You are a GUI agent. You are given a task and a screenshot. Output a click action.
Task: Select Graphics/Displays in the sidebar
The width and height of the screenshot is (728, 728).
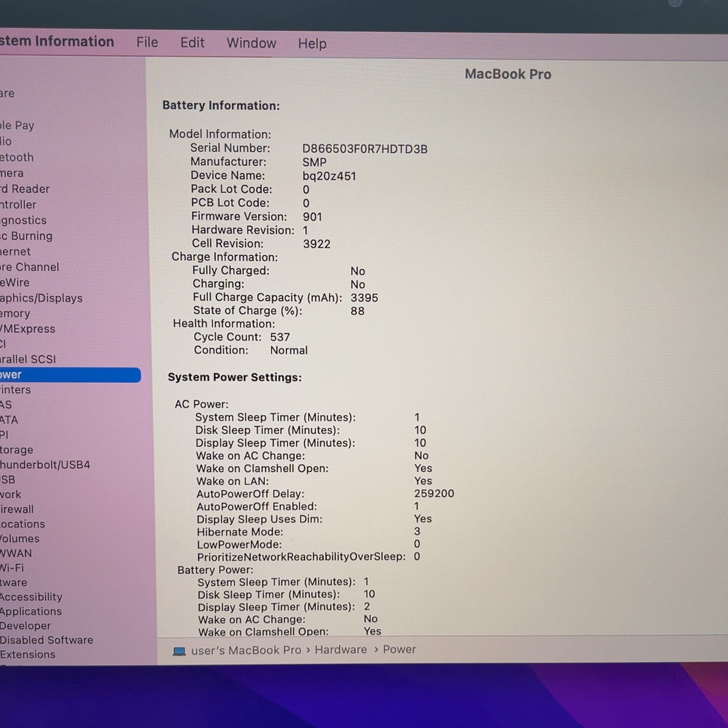click(x=41, y=298)
